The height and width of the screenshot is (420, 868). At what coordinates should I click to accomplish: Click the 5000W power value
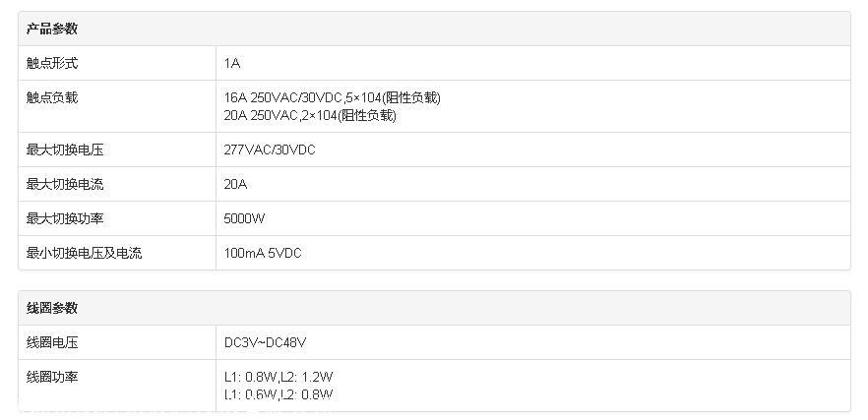pyautogui.click(x=244, y=218)
